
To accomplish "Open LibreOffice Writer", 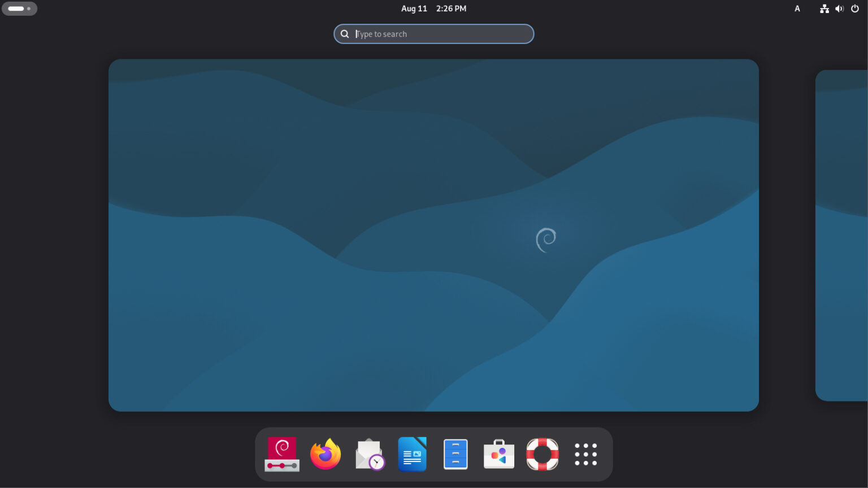I will 413,454.
